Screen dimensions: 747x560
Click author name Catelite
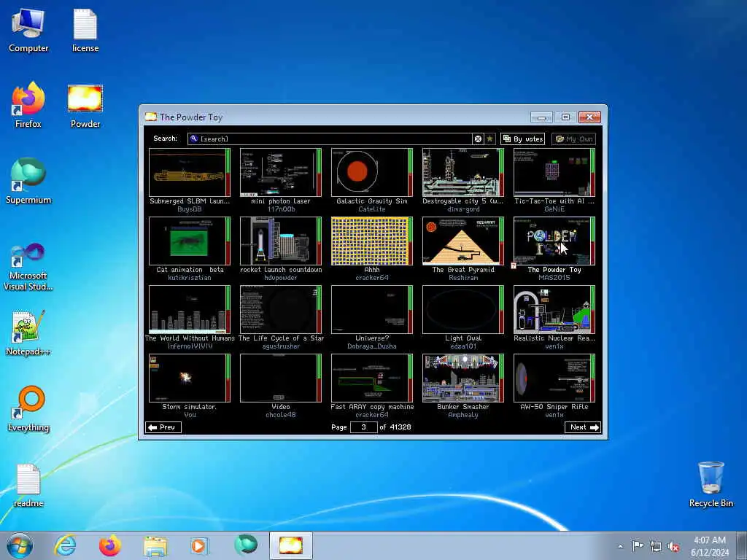(x=371, y=209)
